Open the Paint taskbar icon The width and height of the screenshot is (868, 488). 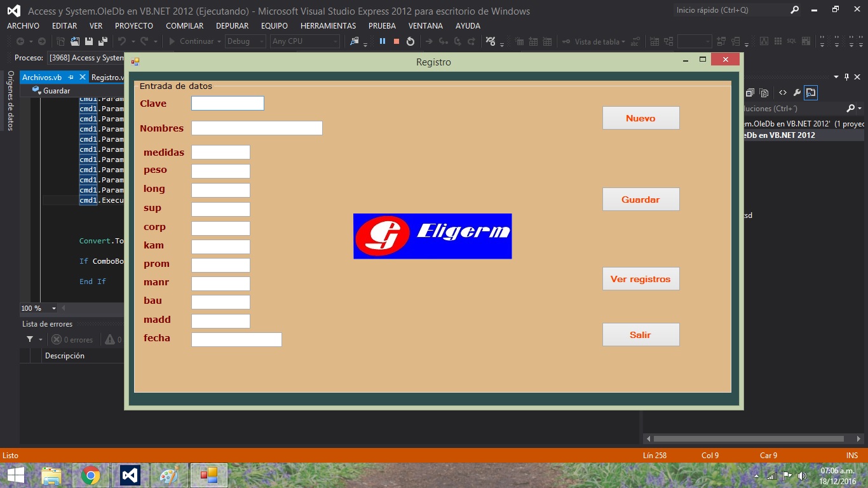click(170, 475)
